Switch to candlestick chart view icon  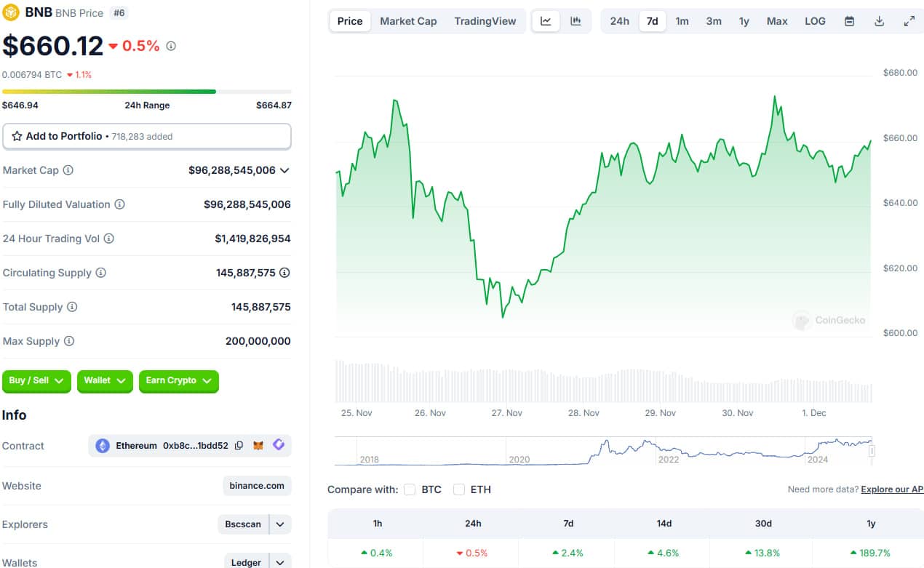[x=575, y=21]
